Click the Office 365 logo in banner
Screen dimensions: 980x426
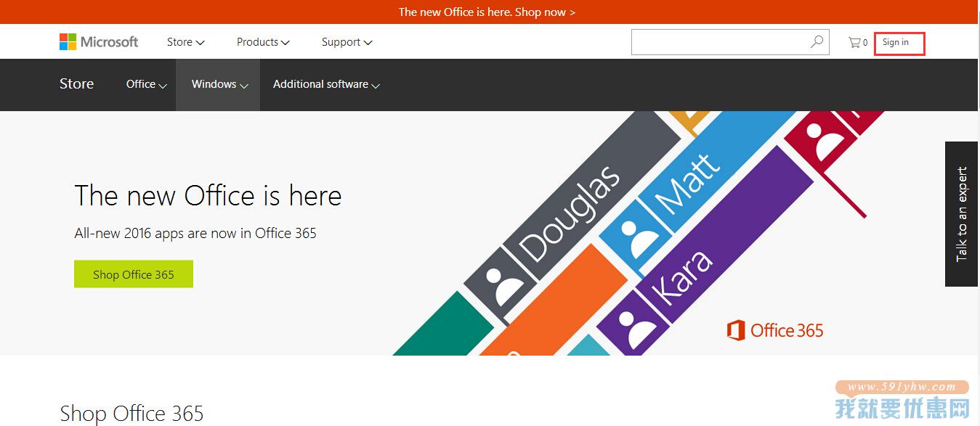[x=775, y=331]
